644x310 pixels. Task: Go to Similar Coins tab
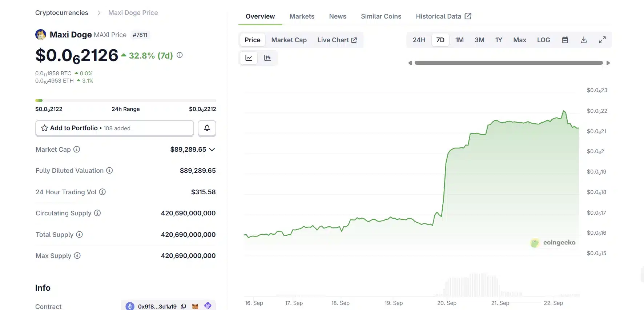(x=381, y=16)
